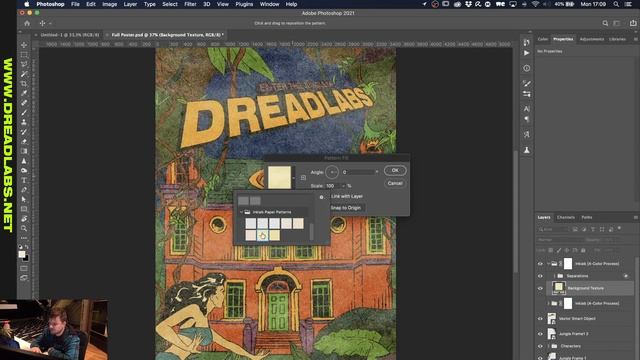Switch to the Paths tab
The height and width of the screenshot is (360, 640).
tap(587, 218)
